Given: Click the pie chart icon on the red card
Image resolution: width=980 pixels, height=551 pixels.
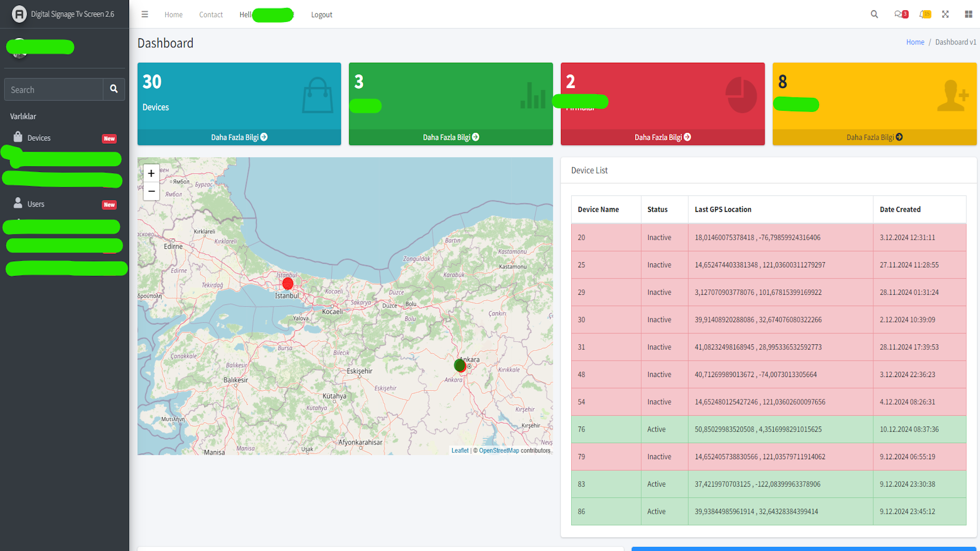Looking at the screenshot, I should (x=741, y=95).
